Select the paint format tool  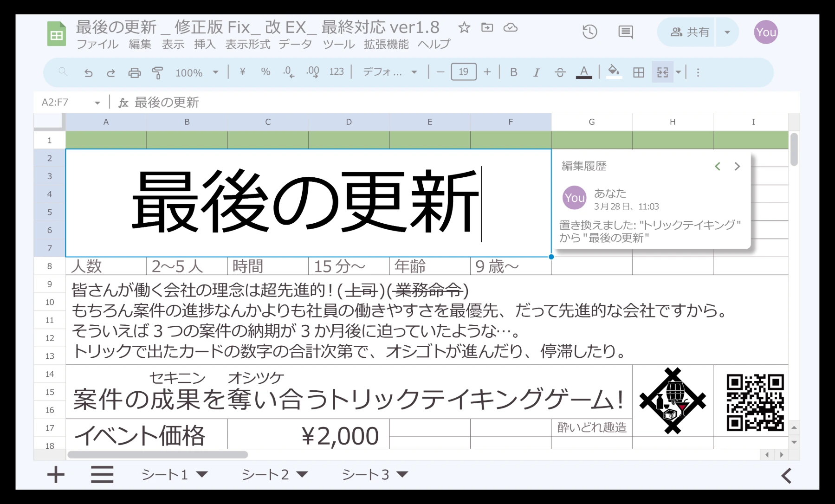pos(158,72)
